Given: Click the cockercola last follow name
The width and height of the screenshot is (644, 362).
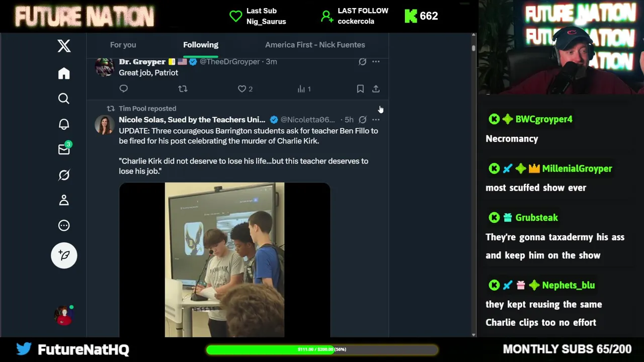Looking at the screenshot, I should coord(356,22).
